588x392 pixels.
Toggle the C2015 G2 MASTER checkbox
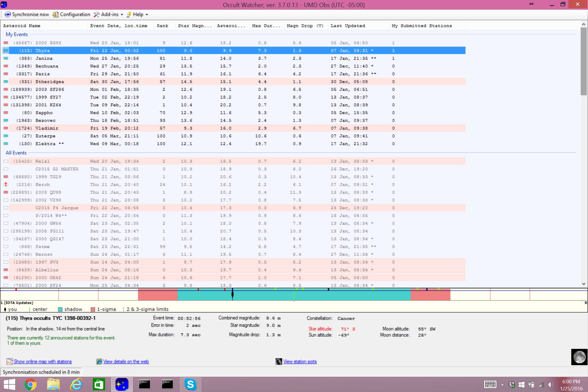6,169
